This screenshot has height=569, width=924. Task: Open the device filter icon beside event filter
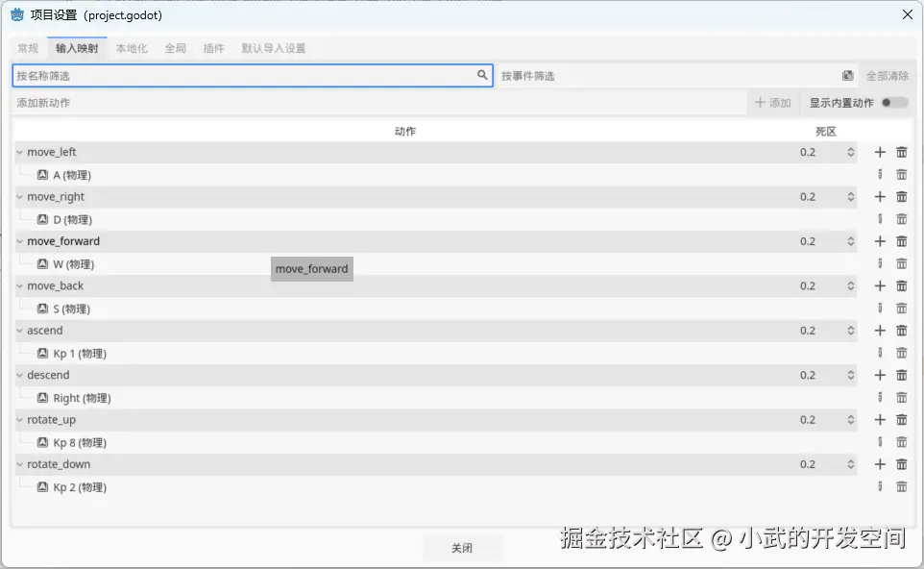[x=846, y=75]
